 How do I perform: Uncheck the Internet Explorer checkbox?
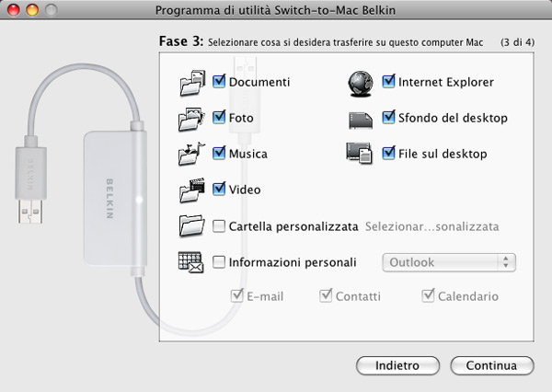[388, 82]
